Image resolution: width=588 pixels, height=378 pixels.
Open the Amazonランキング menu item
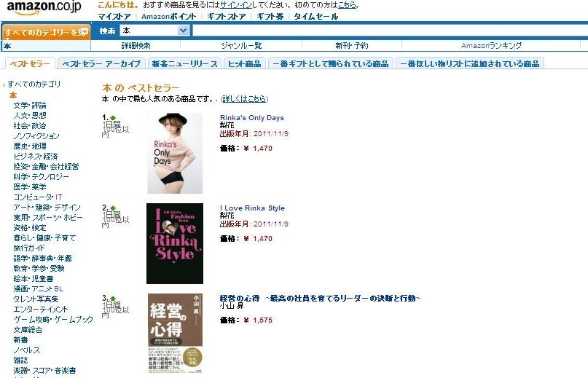coord(491,45)
